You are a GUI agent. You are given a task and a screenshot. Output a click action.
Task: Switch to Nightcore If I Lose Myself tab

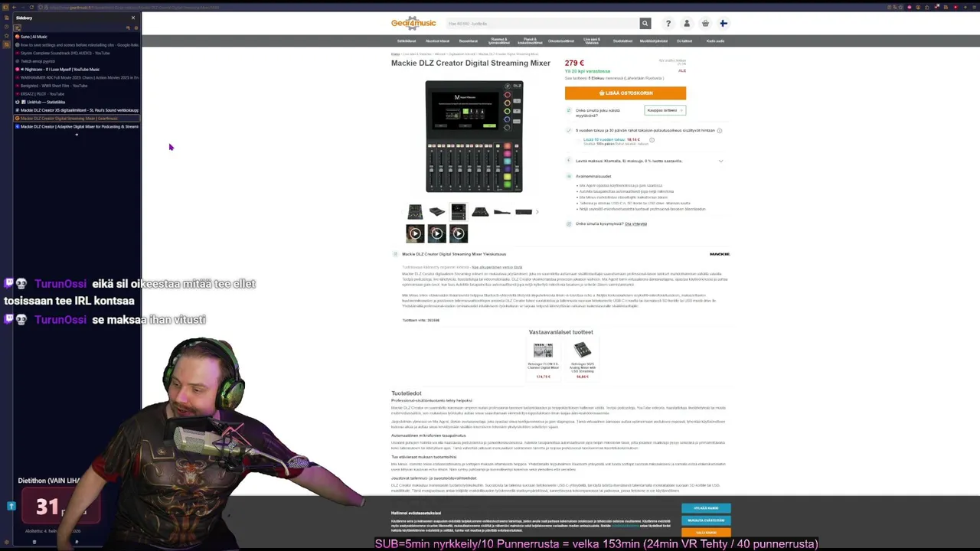click(x=77, y=70)
